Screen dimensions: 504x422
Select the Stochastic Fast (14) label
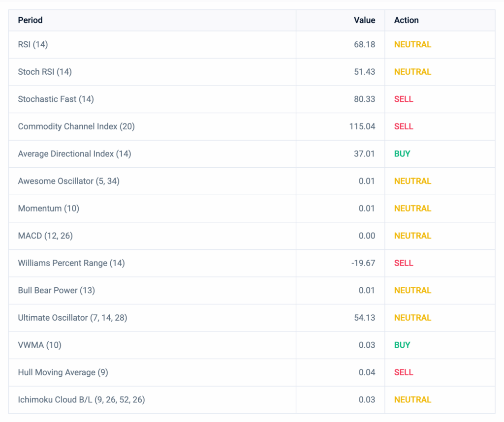56,99
